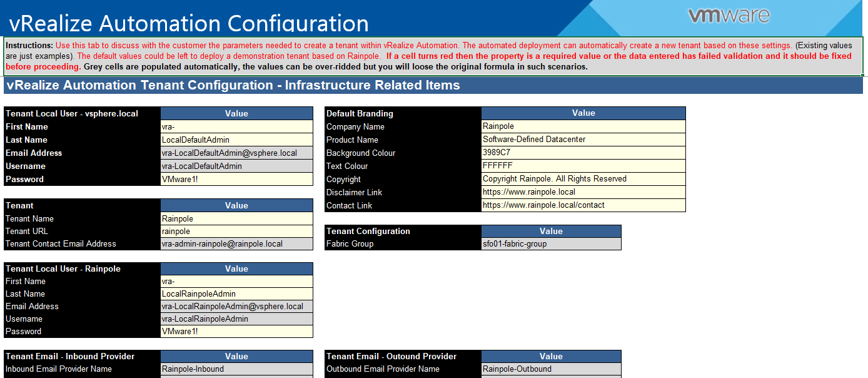Edit First Name value in vsphere.local user table
This screenshot has width=868, height=378.
236,126
